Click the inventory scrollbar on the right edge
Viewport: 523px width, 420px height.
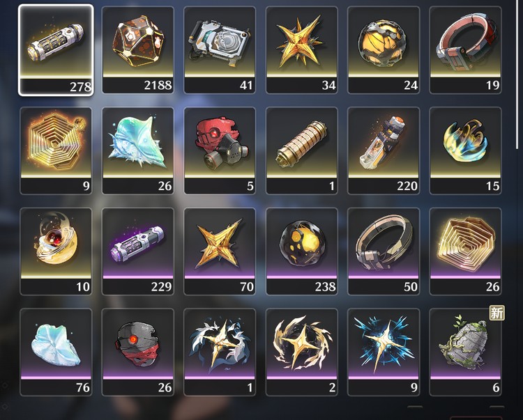point(517,75)
